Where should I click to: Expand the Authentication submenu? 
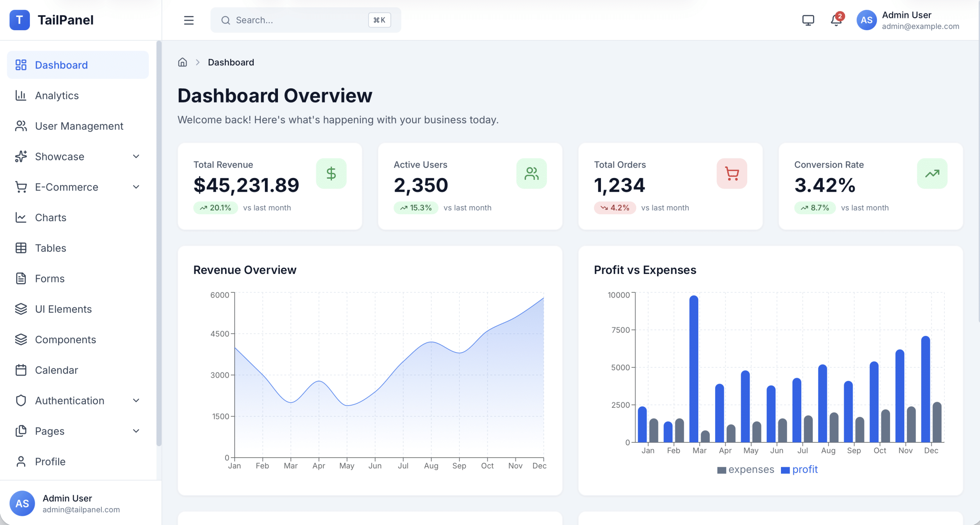(x=136, y=401)
